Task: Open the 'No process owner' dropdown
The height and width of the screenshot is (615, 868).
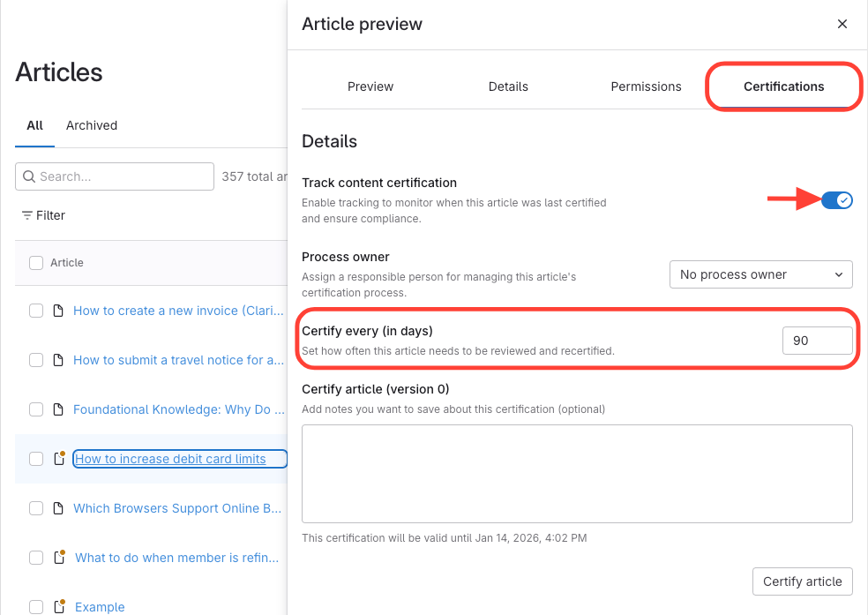Action: 760,274
